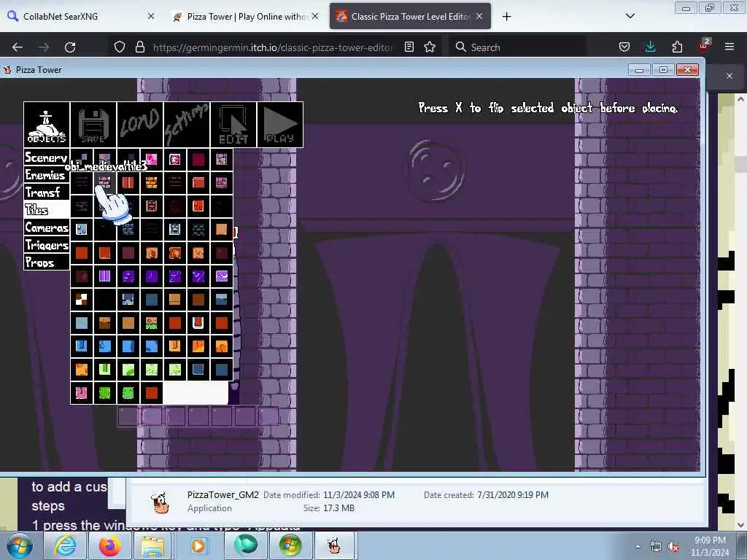Choose the pink face tile with white border

[x=175, y=159]
